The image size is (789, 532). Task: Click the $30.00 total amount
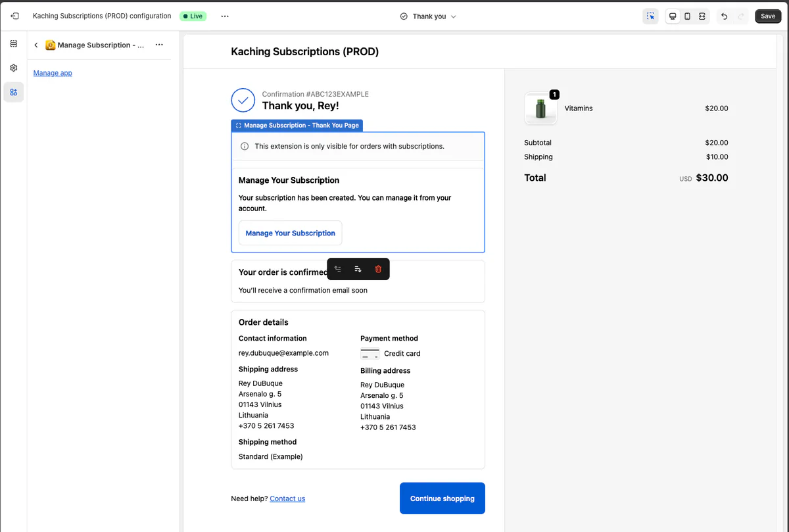coord(712,178)
